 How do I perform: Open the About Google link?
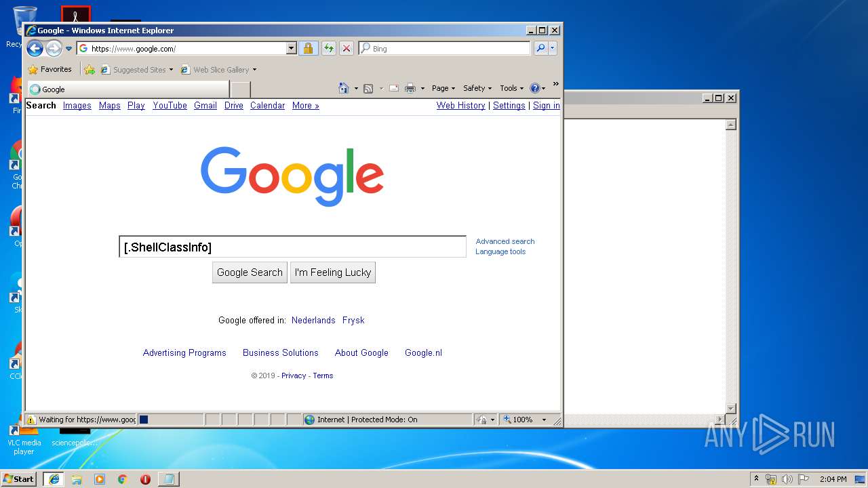[361, 352]
